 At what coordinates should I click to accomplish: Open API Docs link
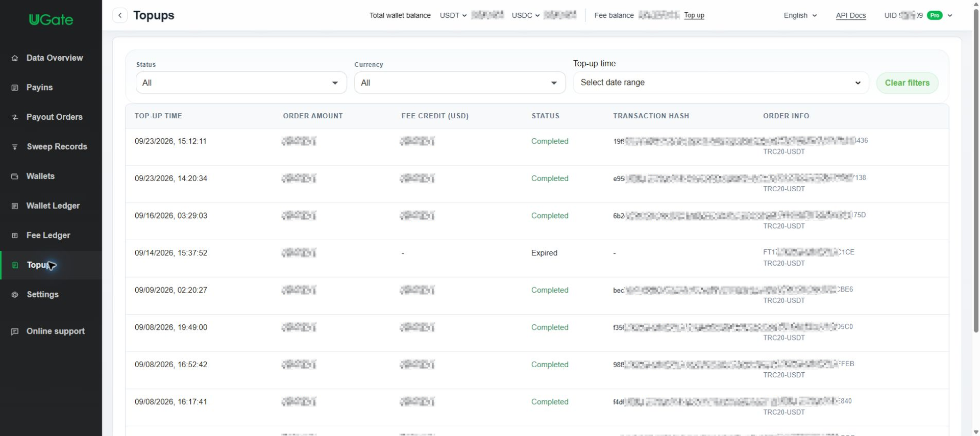point(851,15)
